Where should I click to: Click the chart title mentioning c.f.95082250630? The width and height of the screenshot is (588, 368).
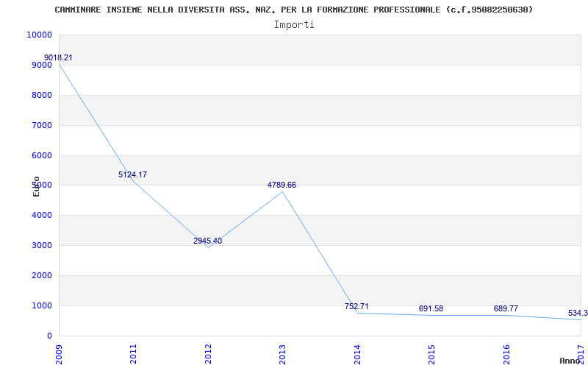click(293, 10)
